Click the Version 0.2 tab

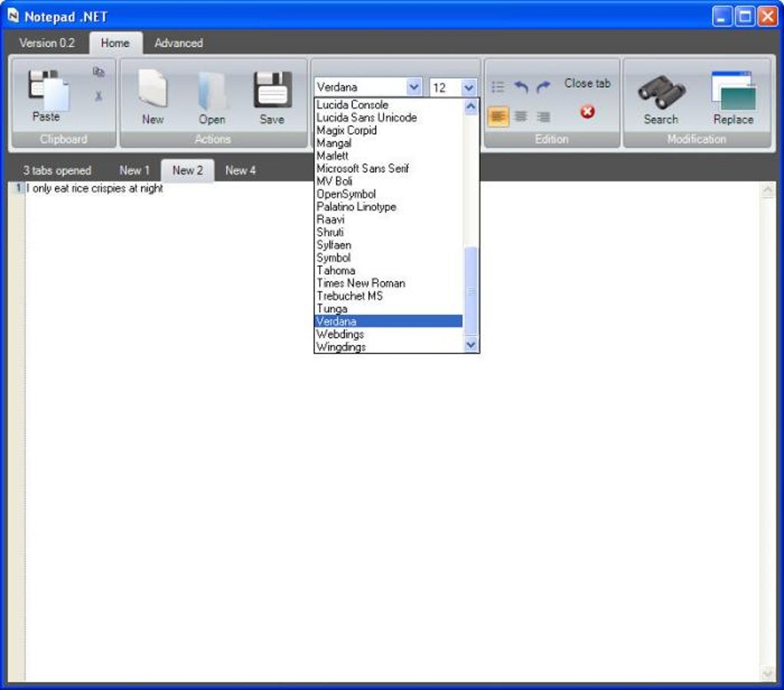coord(47,43)
